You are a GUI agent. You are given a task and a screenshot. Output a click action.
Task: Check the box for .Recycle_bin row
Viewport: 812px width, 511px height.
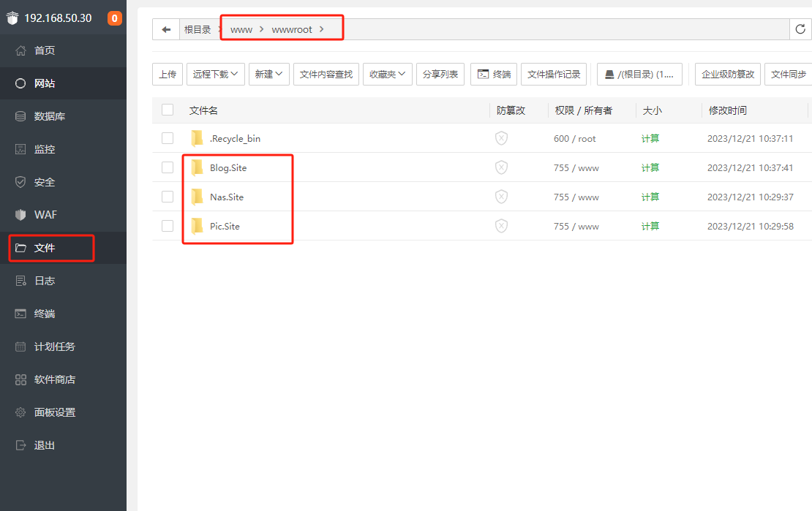168,138
